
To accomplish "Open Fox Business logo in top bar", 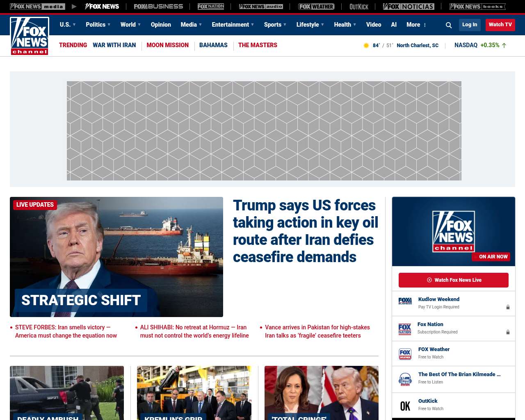I will pyautogui.click(x=158, y=7).
